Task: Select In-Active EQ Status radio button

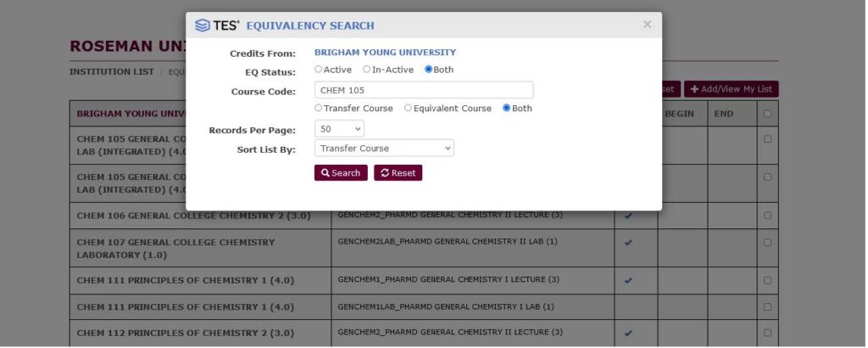Action: [366, 70]
